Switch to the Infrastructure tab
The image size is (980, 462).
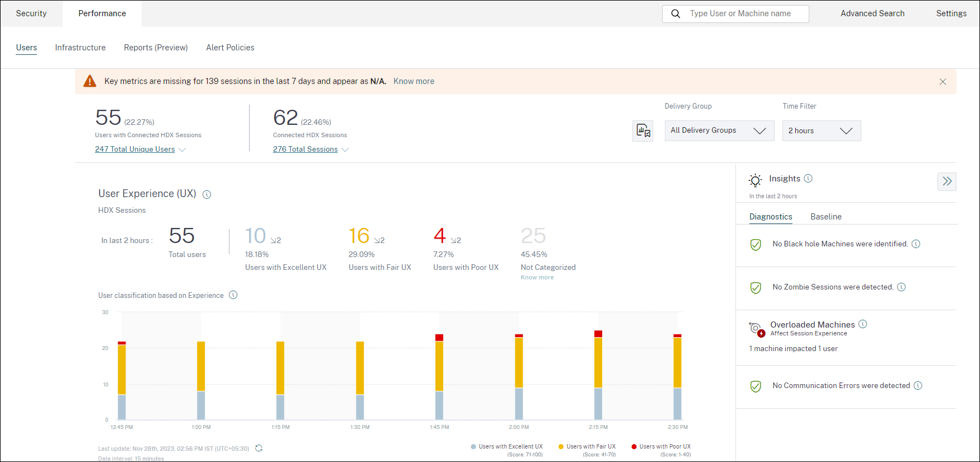pyautogui.click(x=80, y=48)
